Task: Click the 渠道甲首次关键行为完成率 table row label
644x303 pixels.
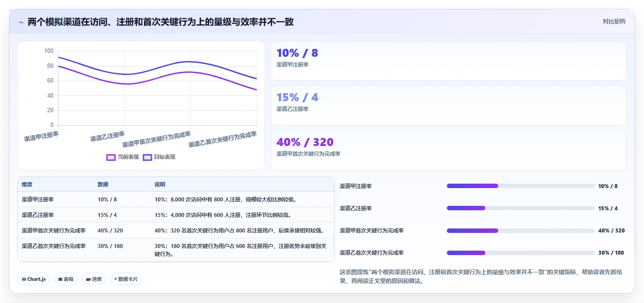Action: pos(54,231)
